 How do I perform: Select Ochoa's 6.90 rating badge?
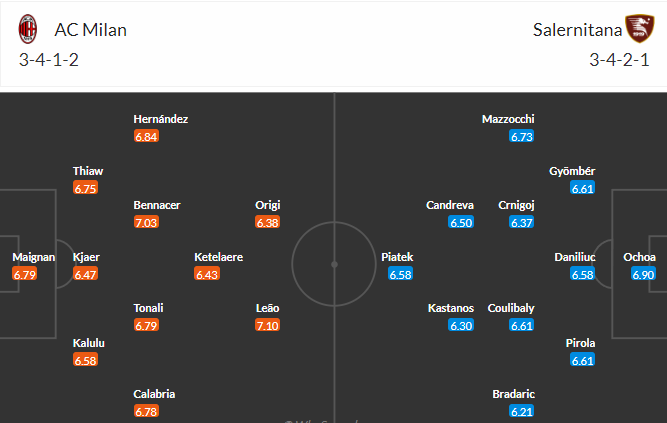[643, 274]
